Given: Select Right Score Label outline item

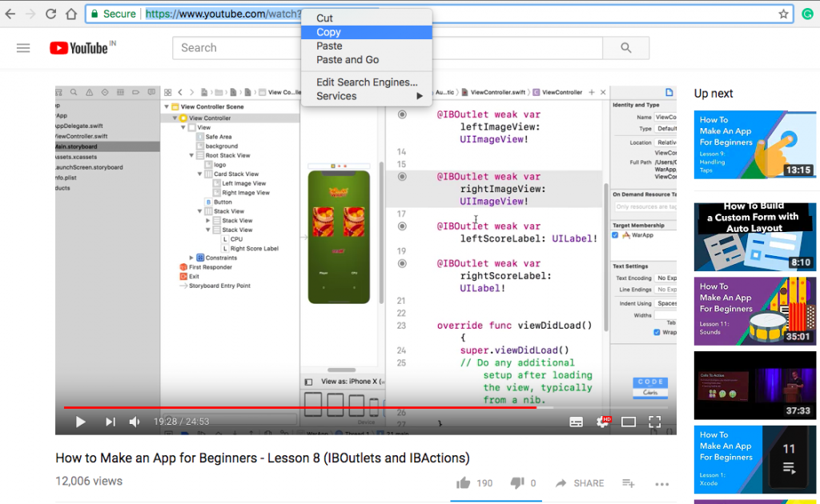Looking at the screenshot, I should 254,249.
